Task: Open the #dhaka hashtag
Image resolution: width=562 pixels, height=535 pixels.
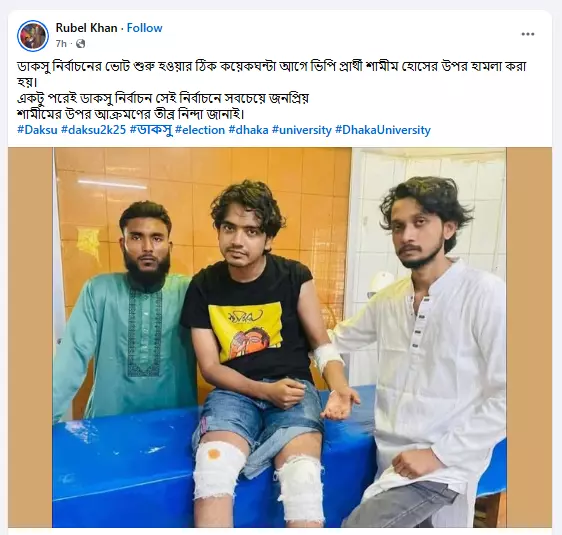Action: coord(248,130)
